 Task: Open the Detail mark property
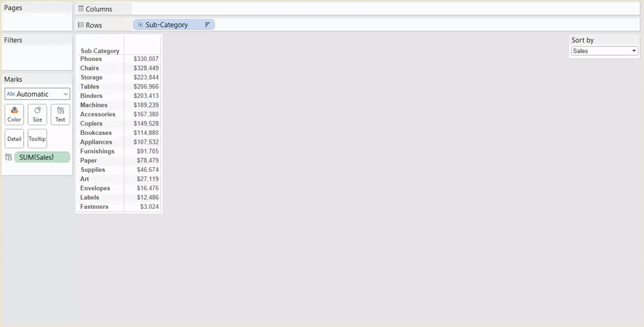click(x=14, y=139)
